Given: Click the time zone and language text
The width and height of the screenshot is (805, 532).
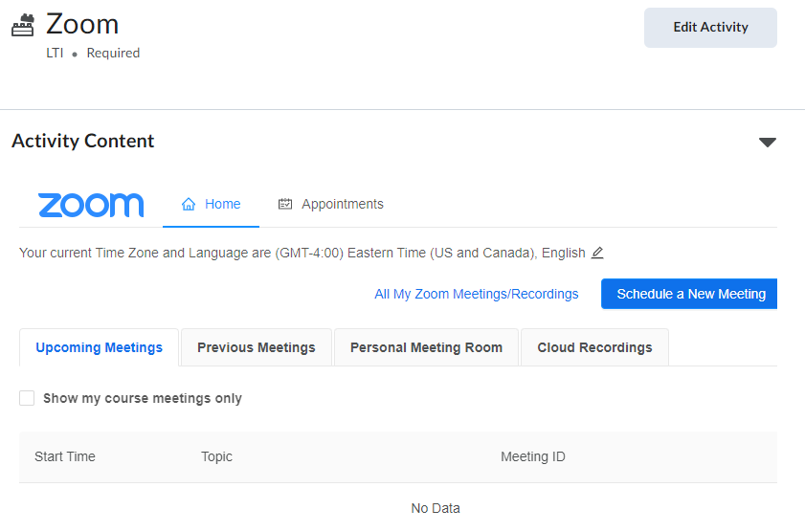Looking at the screenshot, I should [302, 253].
